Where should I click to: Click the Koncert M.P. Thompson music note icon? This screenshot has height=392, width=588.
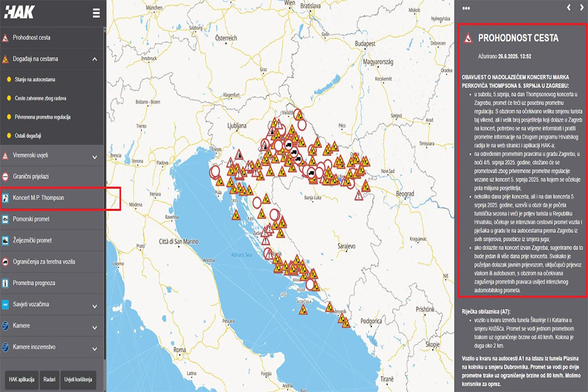(x=5, y=198)
